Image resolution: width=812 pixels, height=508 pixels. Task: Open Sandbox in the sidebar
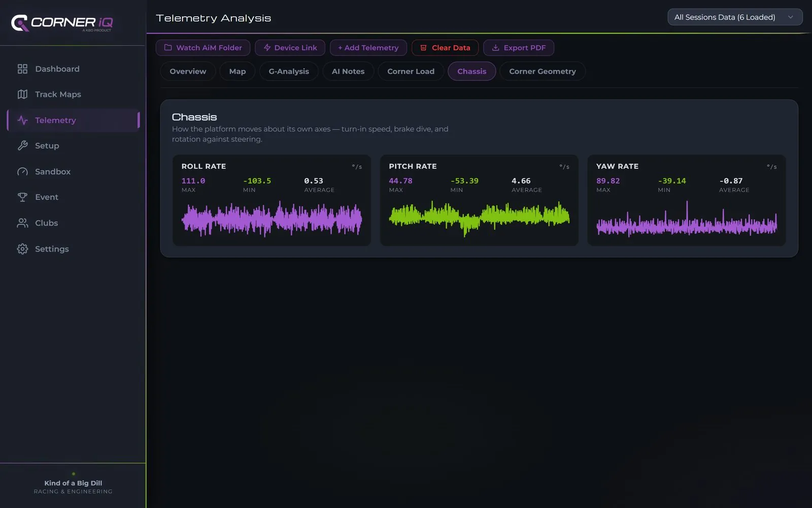pos(73,172)
